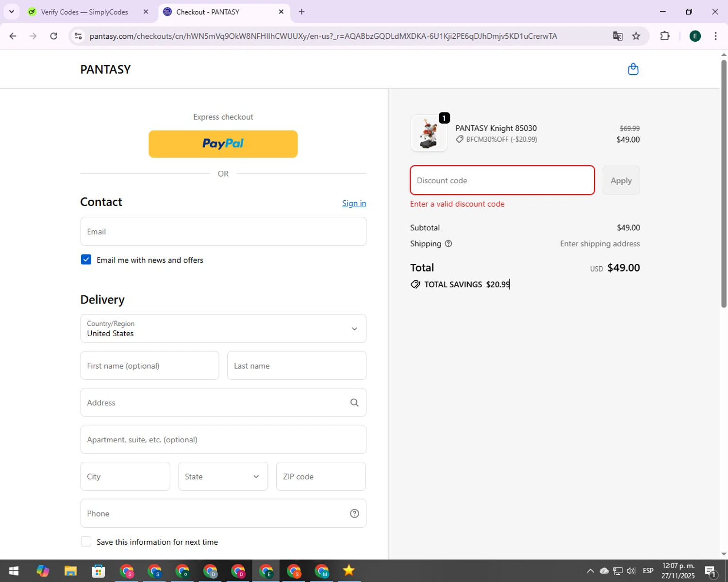Open File Explorer from the taskbar
Screen dimensions: 728x582
pyautogui.click(x=71, y=571)
